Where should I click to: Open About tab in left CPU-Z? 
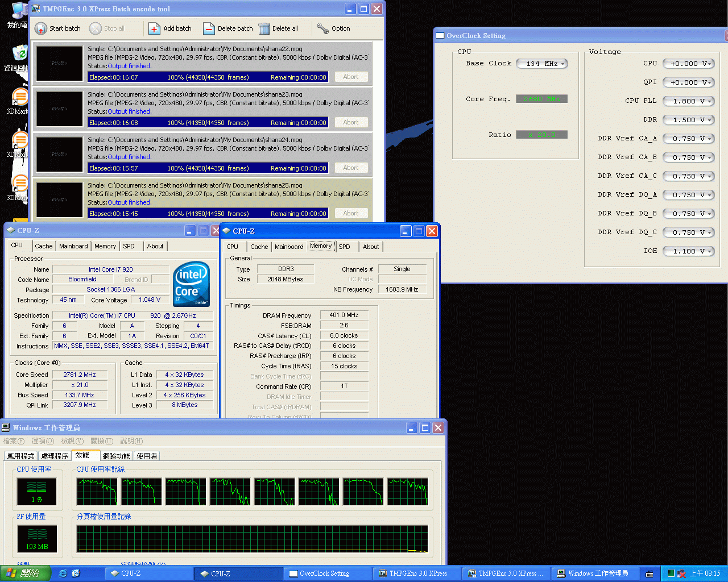coord(155,246)
